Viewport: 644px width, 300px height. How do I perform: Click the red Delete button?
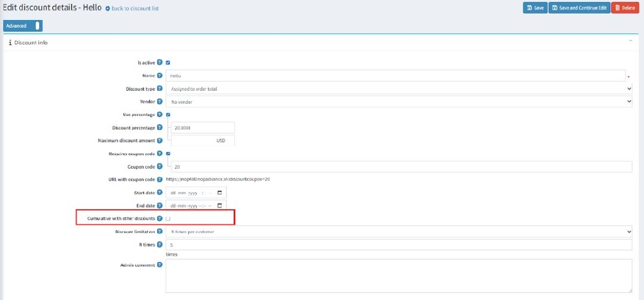[625, 8]
